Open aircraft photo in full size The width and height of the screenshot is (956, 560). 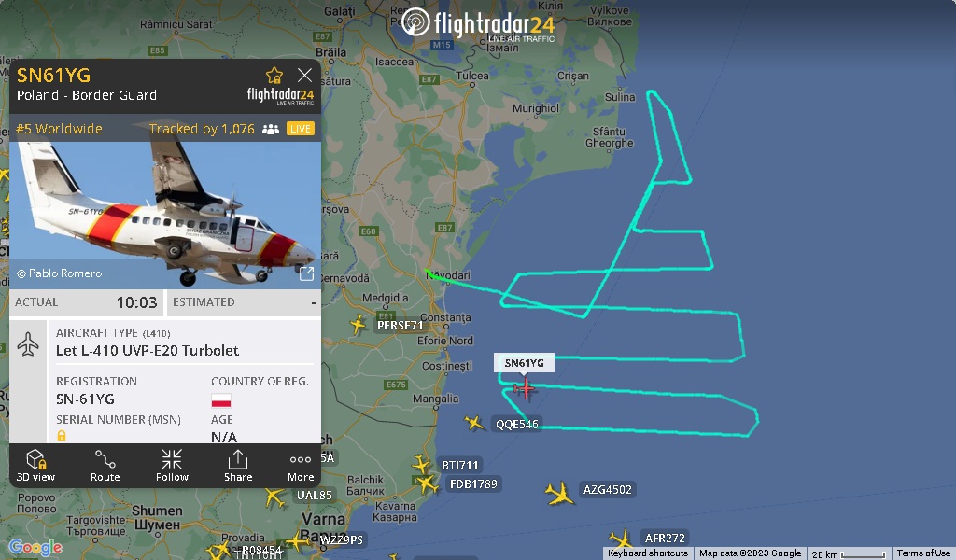pyautogui.click(x=306, y=273)
